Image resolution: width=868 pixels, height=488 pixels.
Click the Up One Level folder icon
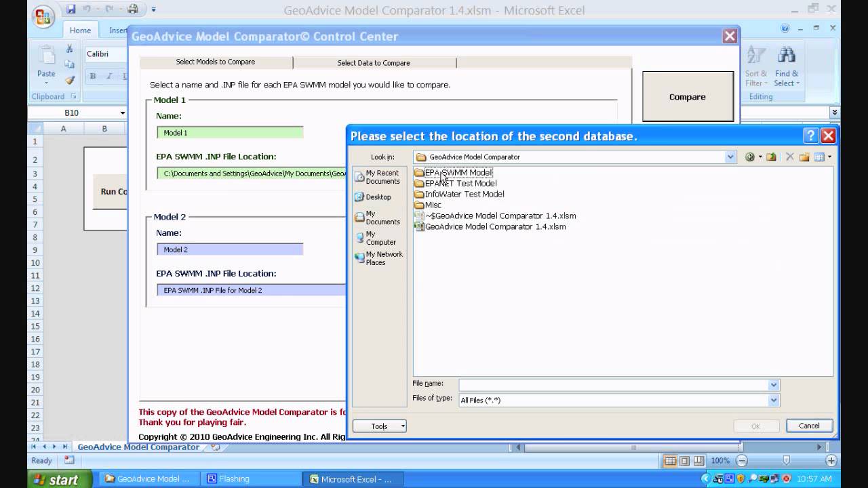coord(772,157)
